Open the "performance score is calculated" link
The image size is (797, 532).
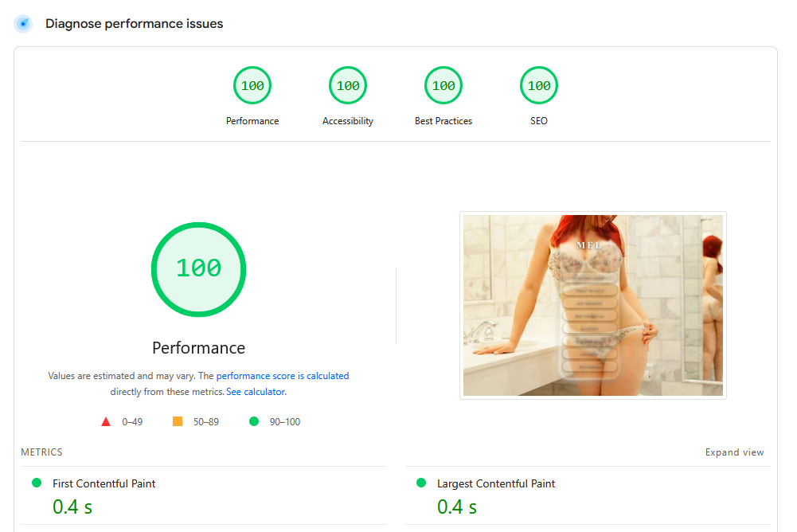283,376
